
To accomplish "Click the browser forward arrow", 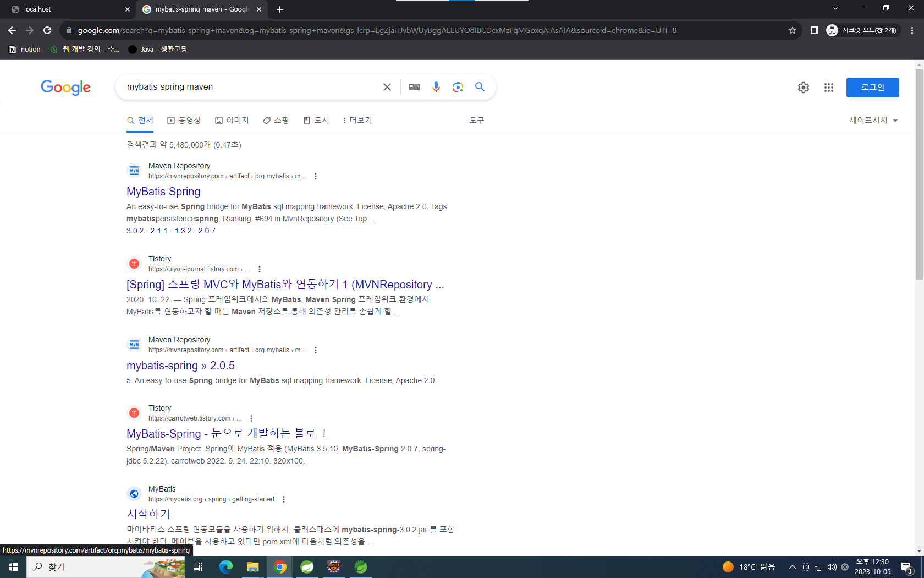I will point(30,30).
